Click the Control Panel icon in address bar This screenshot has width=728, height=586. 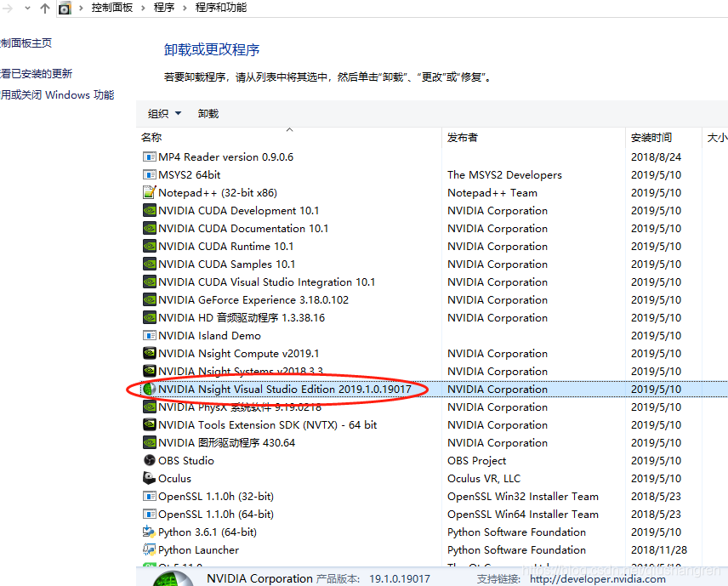(65, 8)
